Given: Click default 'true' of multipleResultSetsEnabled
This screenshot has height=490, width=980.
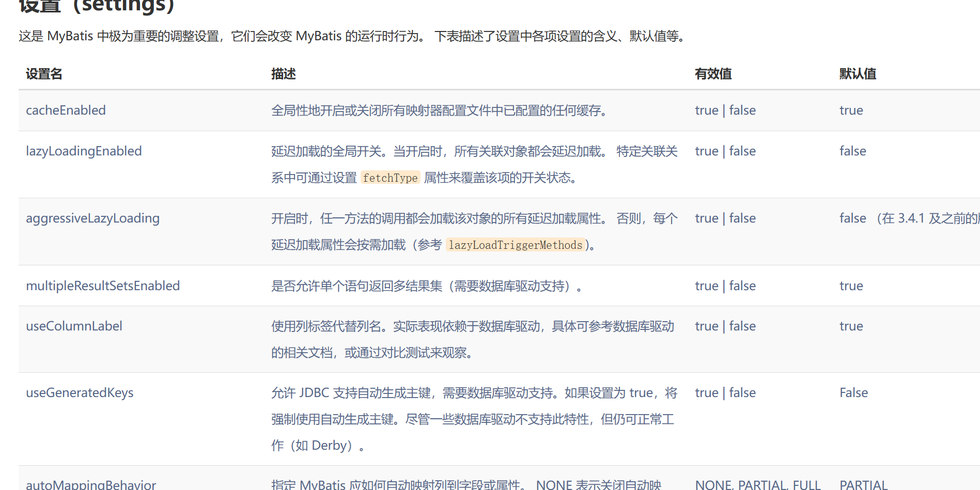Looking at the screenshot, I should tap(851, 286).
